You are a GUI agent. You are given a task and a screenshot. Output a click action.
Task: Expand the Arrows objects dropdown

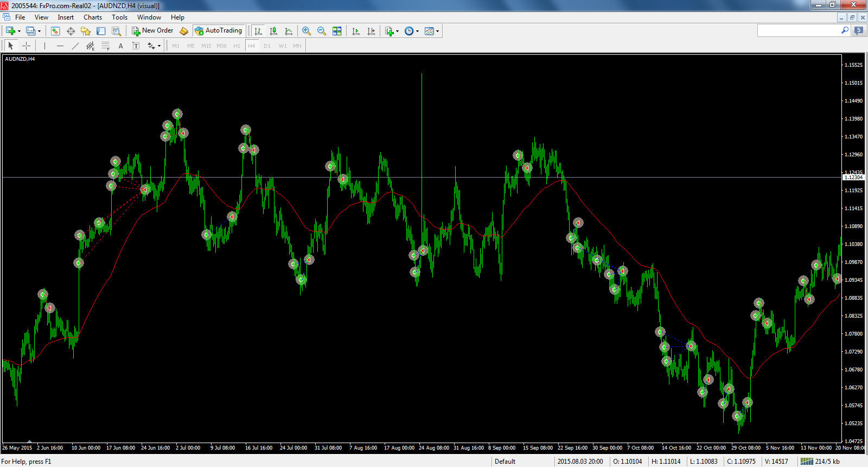point(159,46)
